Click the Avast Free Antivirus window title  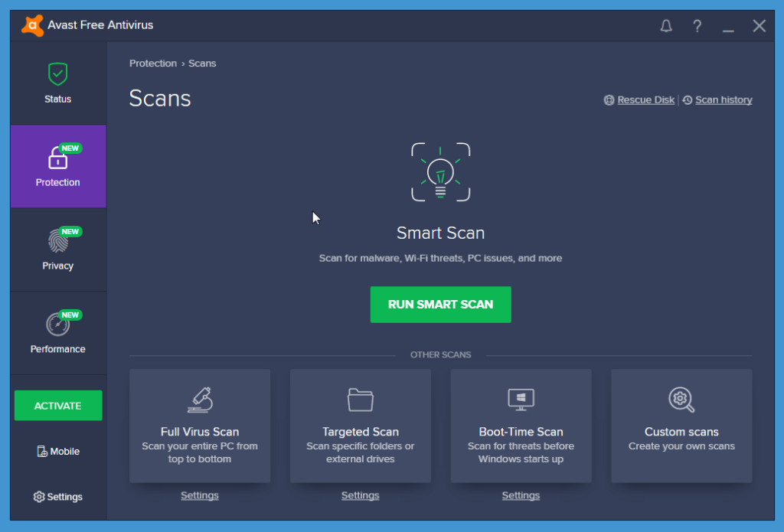(x=100, y=25)
